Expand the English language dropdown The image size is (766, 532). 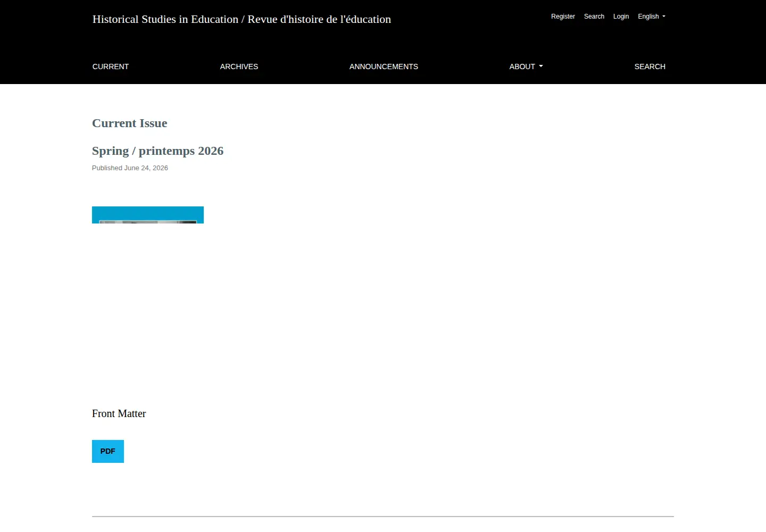(x=652, y=16)
